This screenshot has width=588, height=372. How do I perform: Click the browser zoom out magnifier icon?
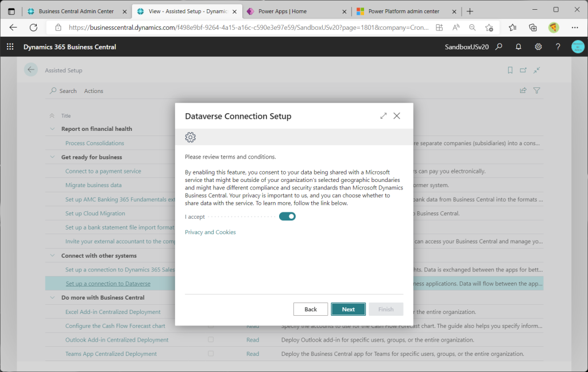pyautogui.click(x=472, y=28)
